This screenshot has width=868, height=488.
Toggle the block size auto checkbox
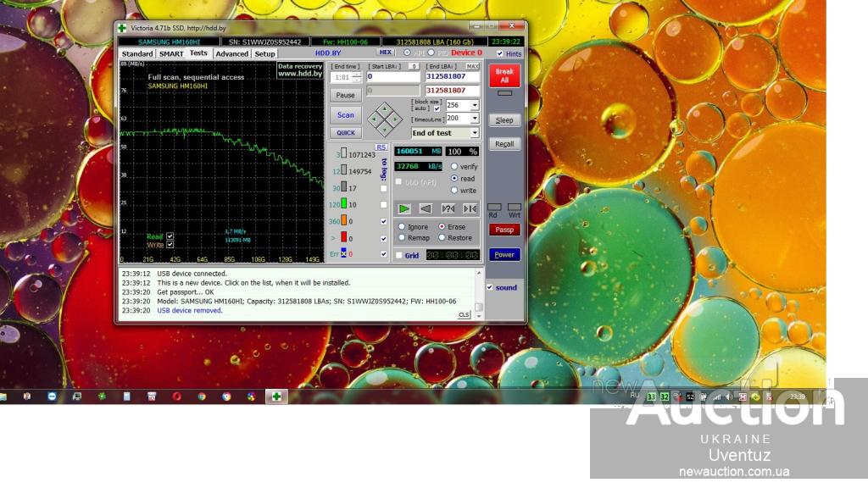tap(437, 108)
